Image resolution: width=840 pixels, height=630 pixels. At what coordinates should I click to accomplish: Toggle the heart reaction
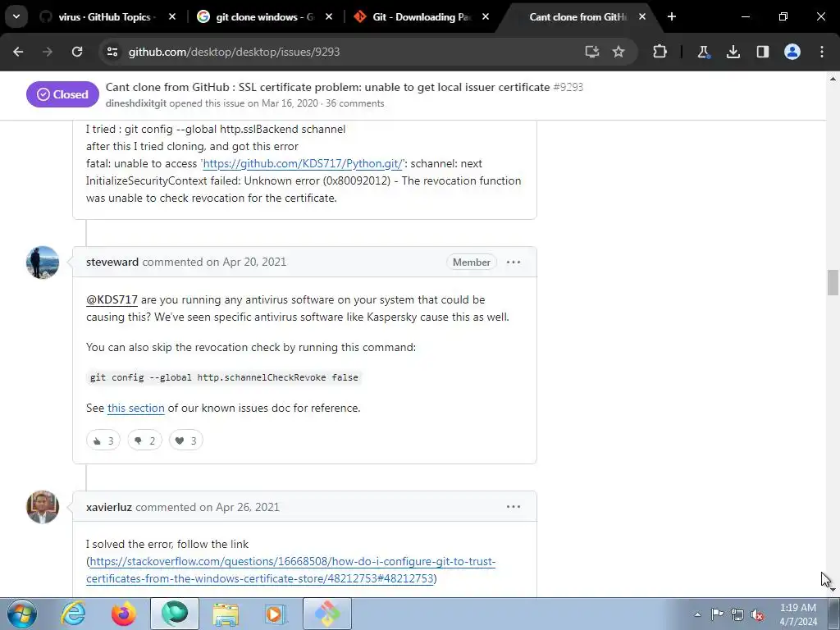click(186, 441)
